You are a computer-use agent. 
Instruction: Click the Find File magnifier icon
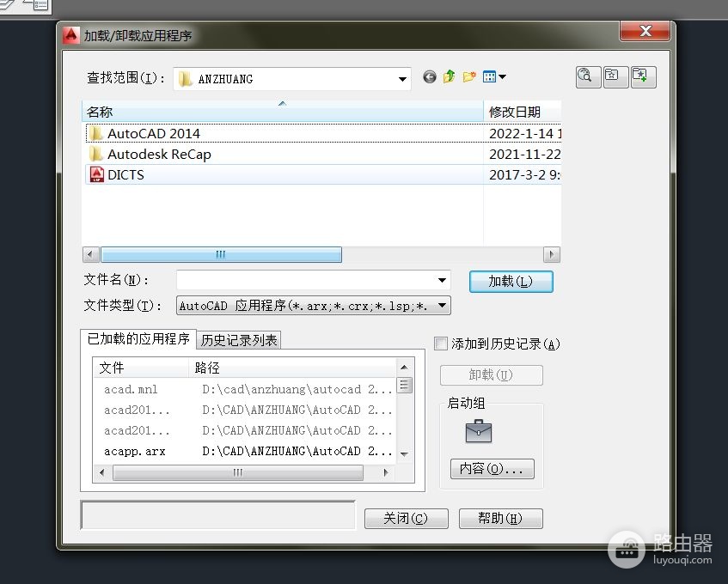[x=588, y=77]
